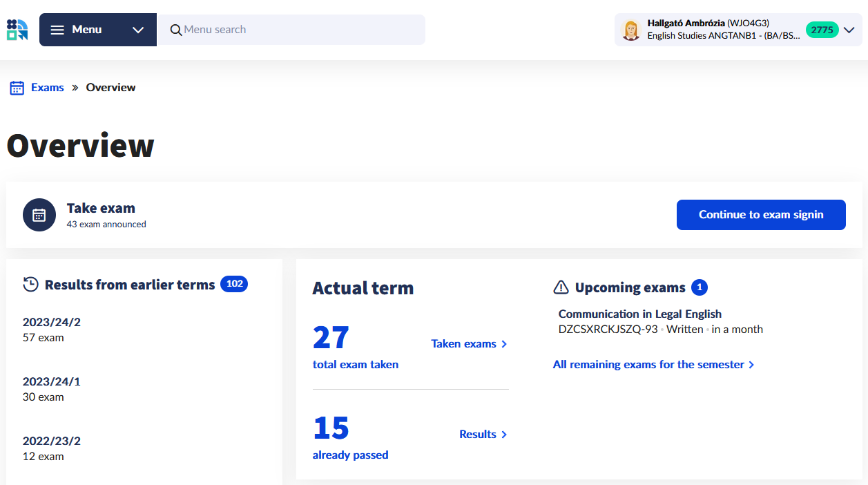
Task: Select the 2023/24/2 term results
Action: pos(51,330)
